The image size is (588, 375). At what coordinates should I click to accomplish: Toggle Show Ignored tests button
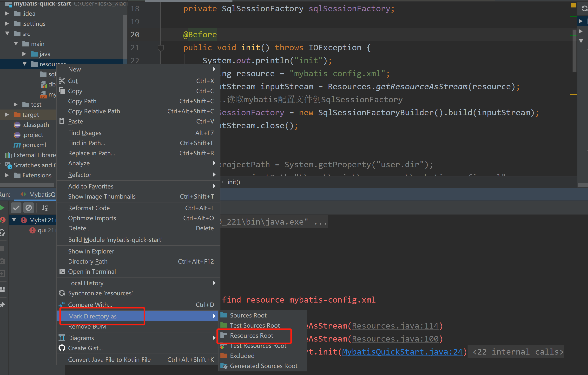[29, 208]
